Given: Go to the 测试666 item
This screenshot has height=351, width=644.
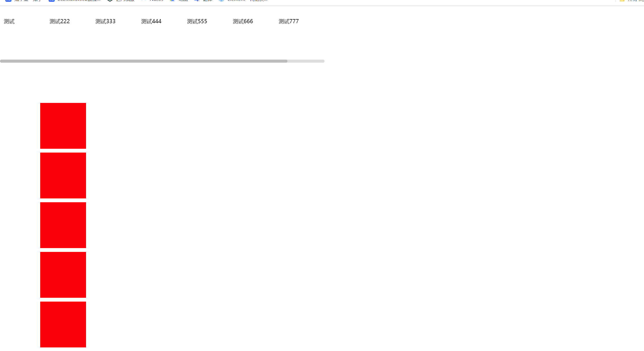Looking at the screenshot, I should pos(243,21).
